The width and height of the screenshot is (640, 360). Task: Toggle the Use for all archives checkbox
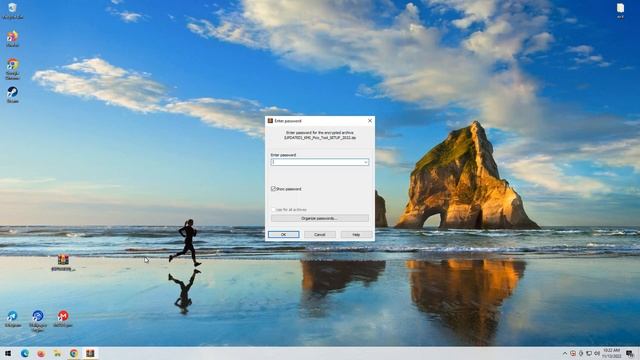(x=273, y=210)
